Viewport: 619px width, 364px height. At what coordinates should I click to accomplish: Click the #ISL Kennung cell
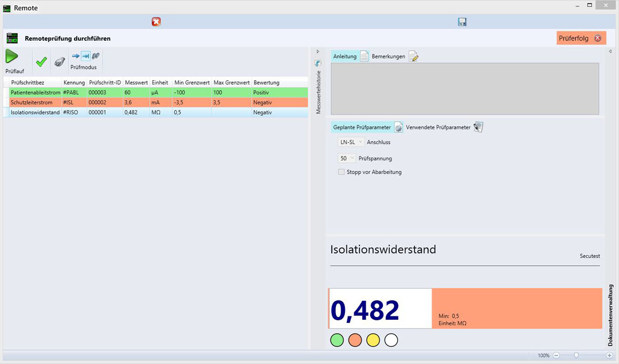click(74, 102)
